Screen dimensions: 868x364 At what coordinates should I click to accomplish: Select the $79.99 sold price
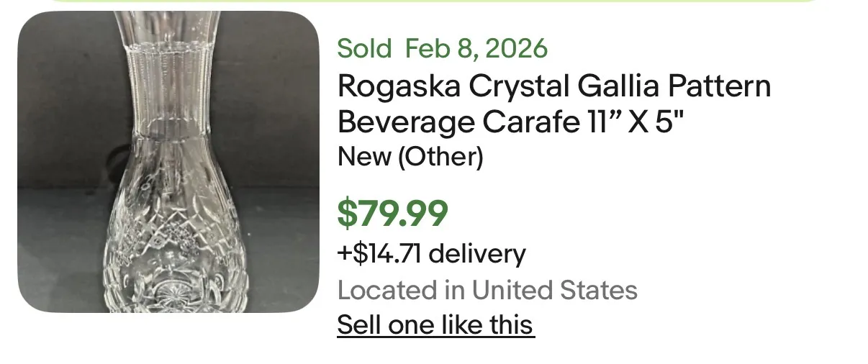tap(392, 213)
